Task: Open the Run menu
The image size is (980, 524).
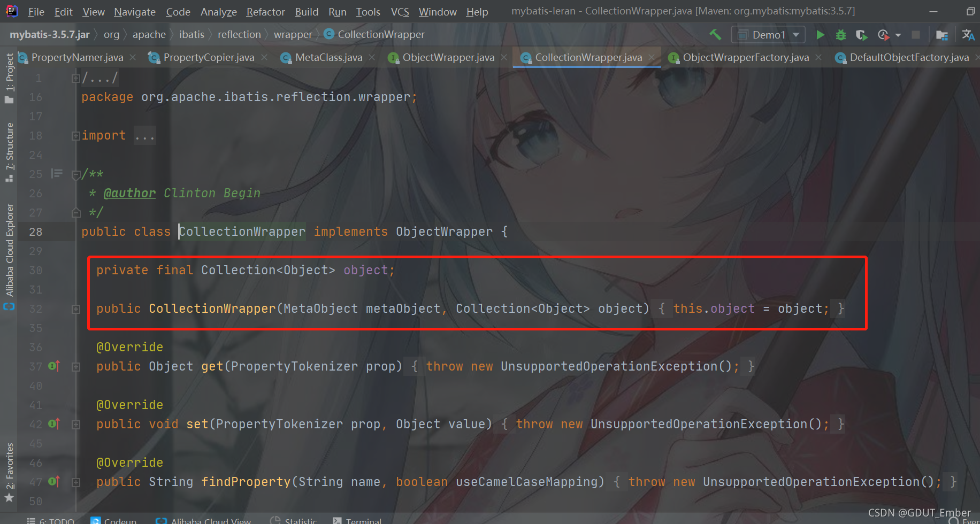Action: click(x=337, y=12)
